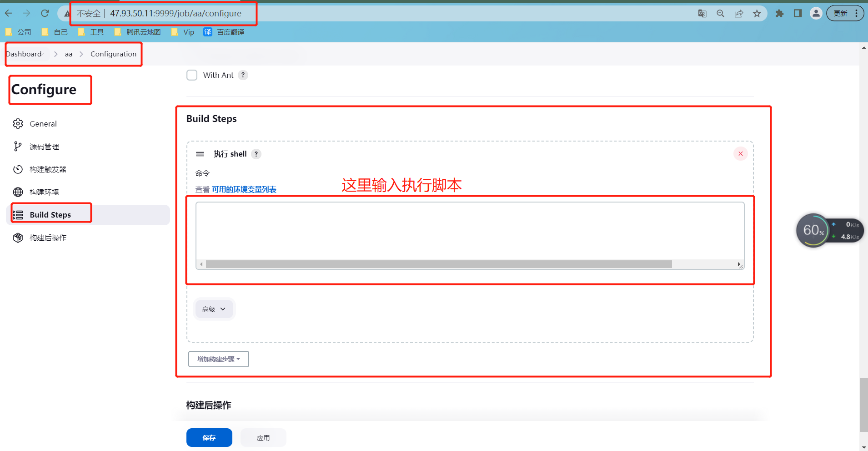This screenshot has height=451, width=868.
Task: Open the 公司 bookmark folder
Action: [18, 32]
